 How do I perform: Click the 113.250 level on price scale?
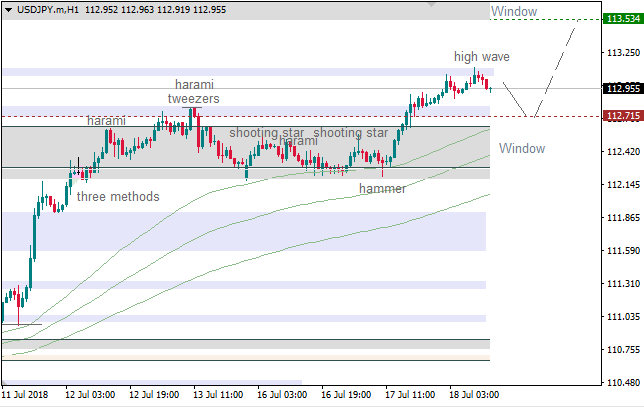[x=622, y=53]
